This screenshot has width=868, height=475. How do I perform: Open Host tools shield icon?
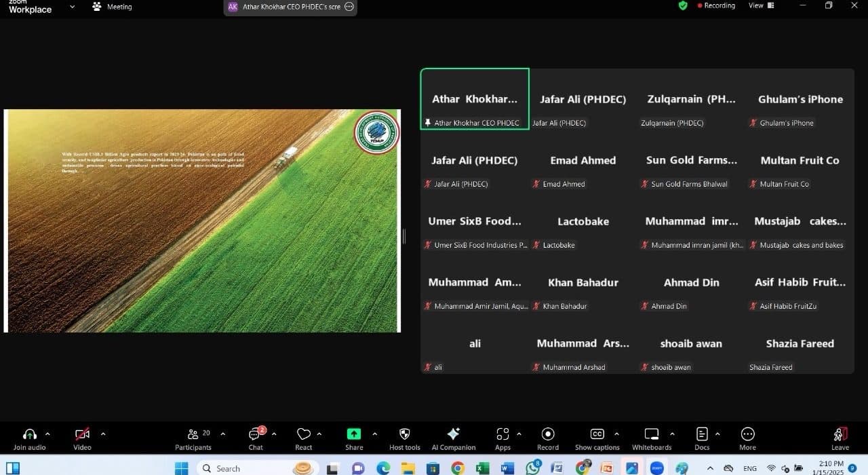404,435
